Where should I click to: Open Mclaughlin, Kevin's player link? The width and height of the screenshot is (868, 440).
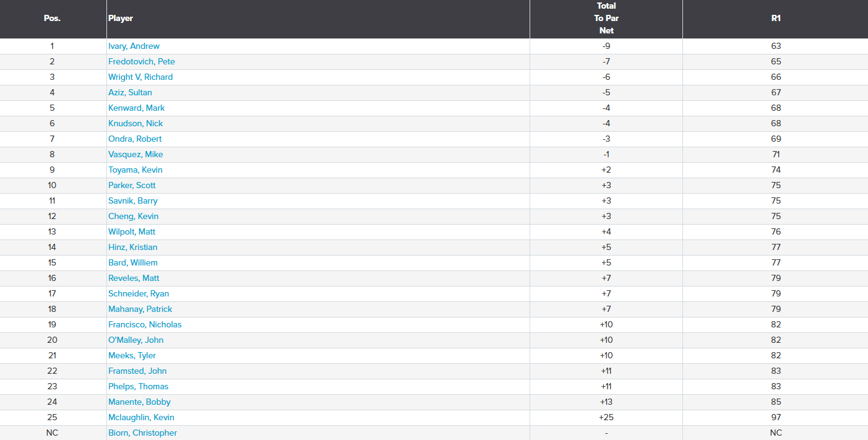[x=141, y=418]
